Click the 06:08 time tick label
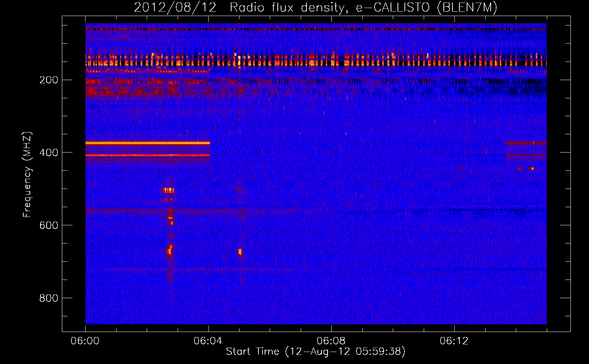Screen dimensions: 589x364 click(x=331, y=341)
